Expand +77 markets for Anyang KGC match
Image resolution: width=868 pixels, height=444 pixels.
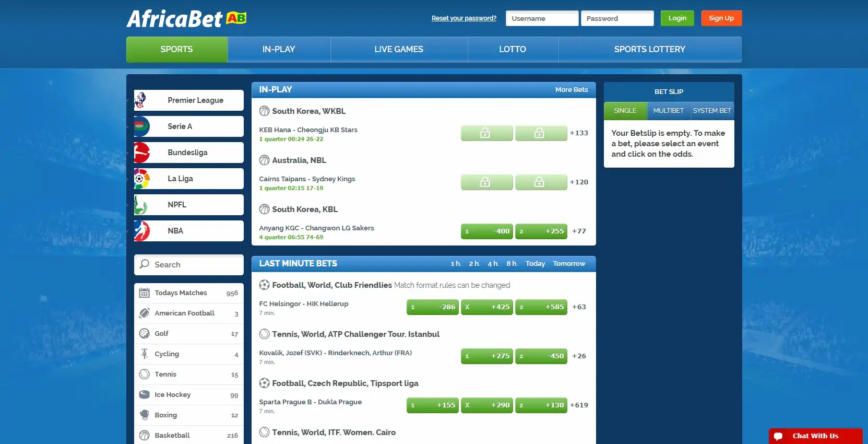tap(579, 231)
